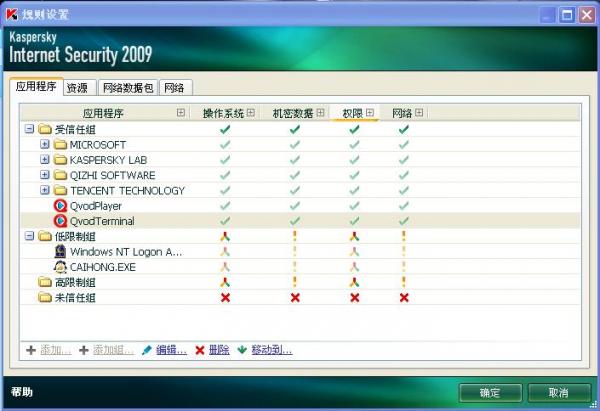The height and width of the screenshot is (411, 600).
Task: Click 高限制组 权限 permission icon
Action: point(354,282)
